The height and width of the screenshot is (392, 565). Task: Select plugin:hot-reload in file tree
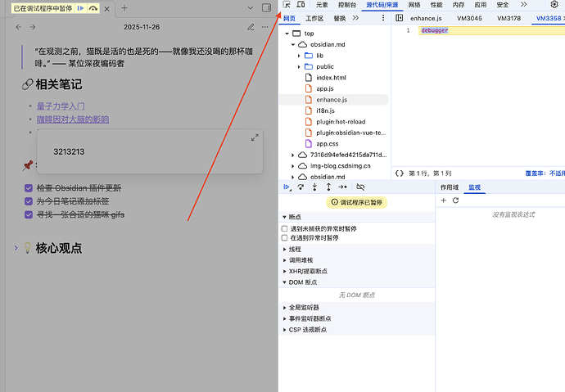pyautogui.click(x=341, y=122)
